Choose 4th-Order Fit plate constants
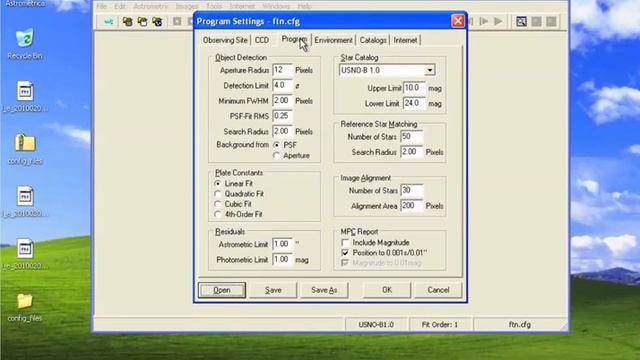The height and width of the screenshot is (360, 640). [218, 214]
